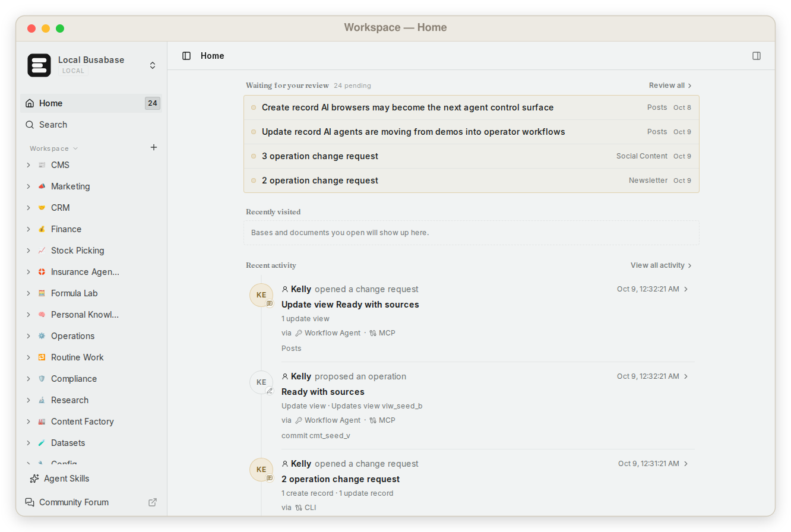Image resolution: width=791 pixels, height=532 pixels.
Task: Open the Update view Ready with sources activity
Action: (x=350, y=305)
